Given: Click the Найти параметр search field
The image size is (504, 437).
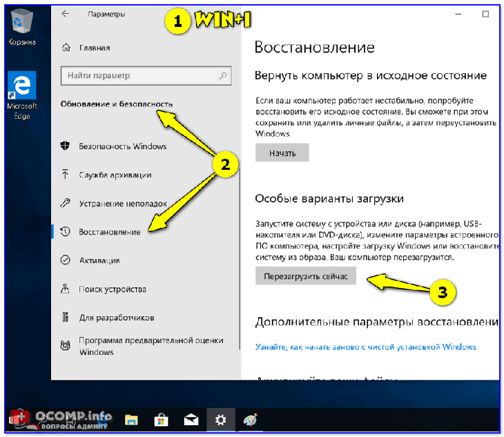Looking at the screenshot, I should (x=146, y=76).
